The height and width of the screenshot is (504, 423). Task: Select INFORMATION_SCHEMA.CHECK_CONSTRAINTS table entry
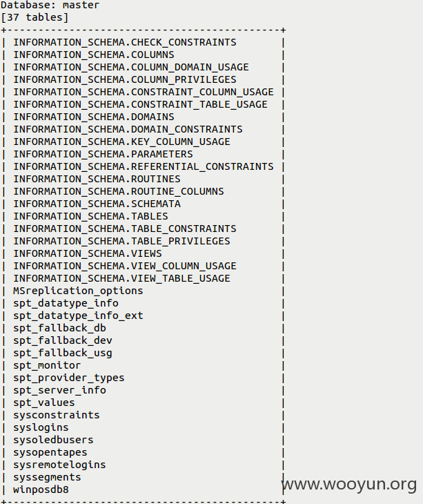[125, 42]
